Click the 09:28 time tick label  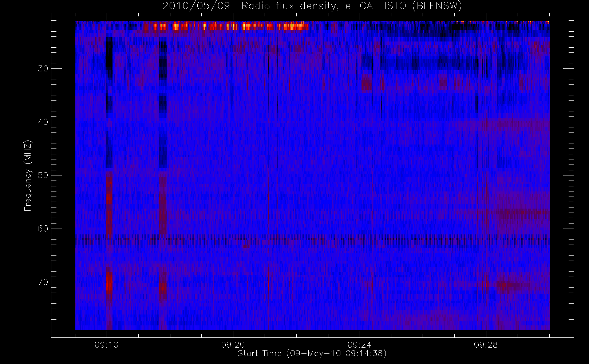coord(486,345)
